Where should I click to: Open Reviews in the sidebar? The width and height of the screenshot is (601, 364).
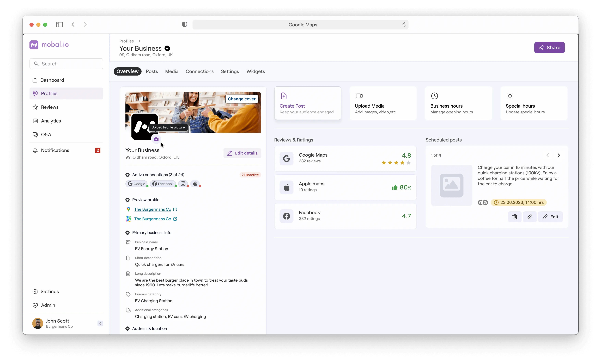point(50,107)
